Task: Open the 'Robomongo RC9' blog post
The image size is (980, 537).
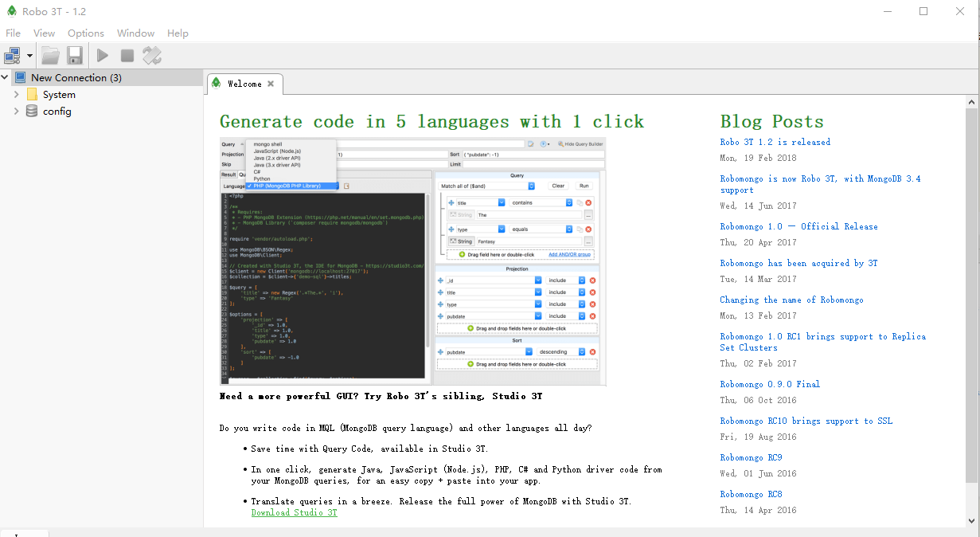Action: coord(751,457)
